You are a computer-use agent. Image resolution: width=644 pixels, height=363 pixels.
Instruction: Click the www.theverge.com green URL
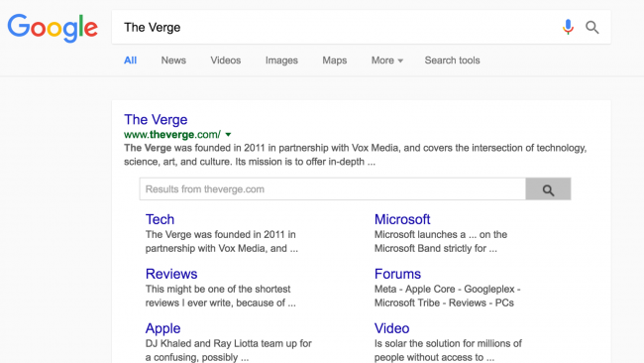click(x=172, y=135)
